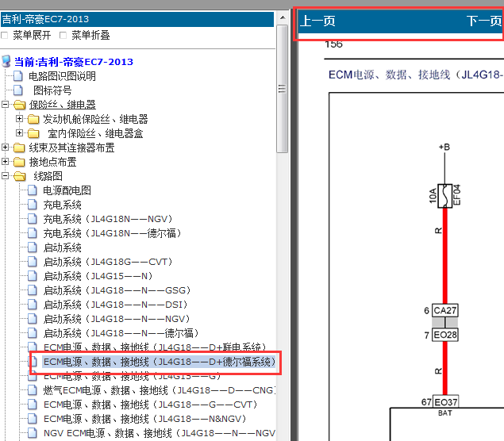Click folder icon of 接地点布置
Image resolution: width=504 pixels, height=441 pixels.
(19, 162)
